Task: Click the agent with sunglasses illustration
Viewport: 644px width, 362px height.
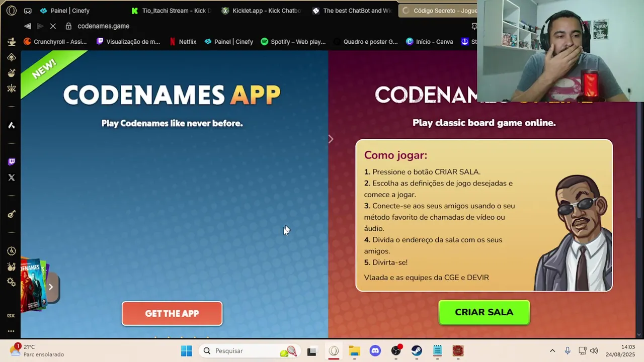Action: [573, 233]
